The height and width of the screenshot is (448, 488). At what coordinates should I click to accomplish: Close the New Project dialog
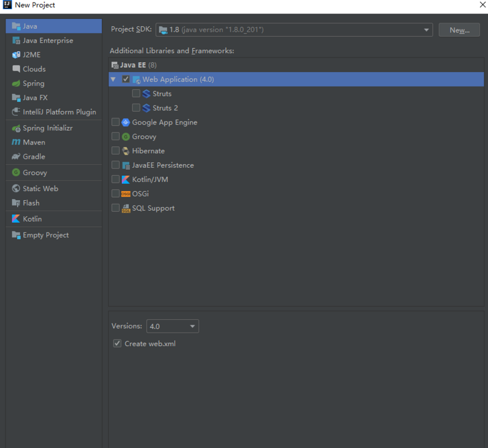[x=483, y=5]
